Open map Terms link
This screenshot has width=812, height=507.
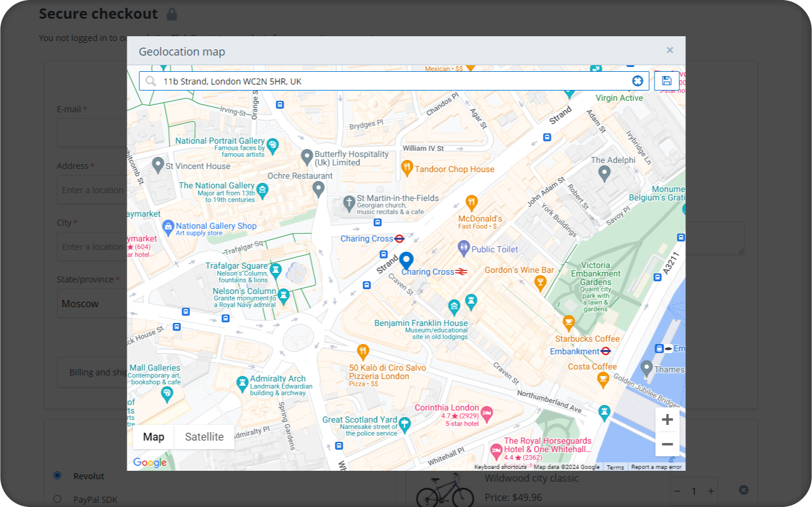tap(615, 467)
